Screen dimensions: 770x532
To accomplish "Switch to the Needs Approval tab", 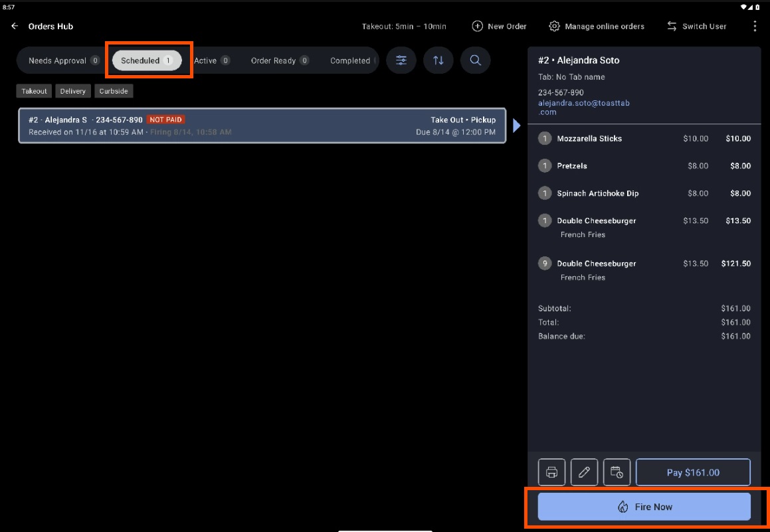I will [63, 60].
